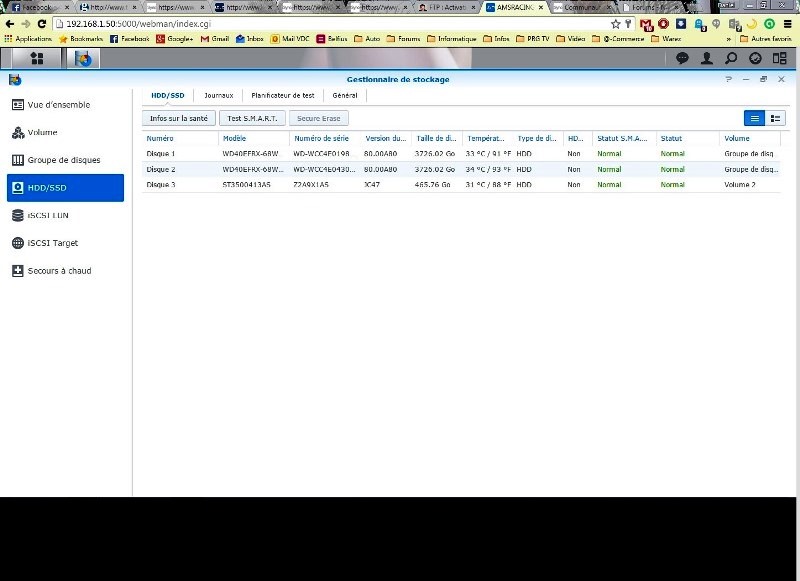Viewport: 800px width, 581px height.
Task: Open Chrome hamburger menu
Action: 788,24
